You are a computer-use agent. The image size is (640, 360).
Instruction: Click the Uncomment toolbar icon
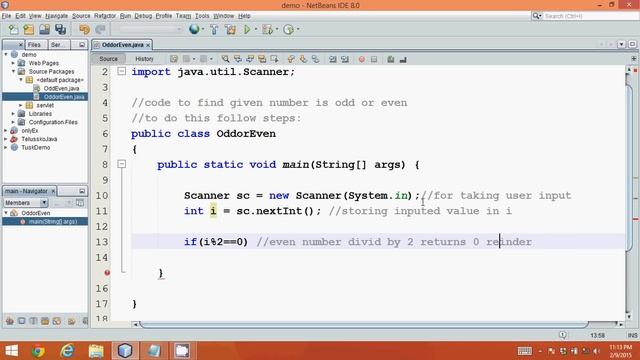403,59
